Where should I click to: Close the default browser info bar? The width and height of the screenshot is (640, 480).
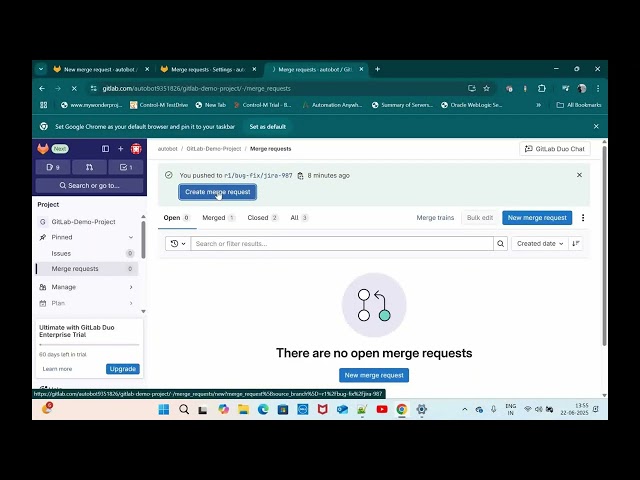596,127
